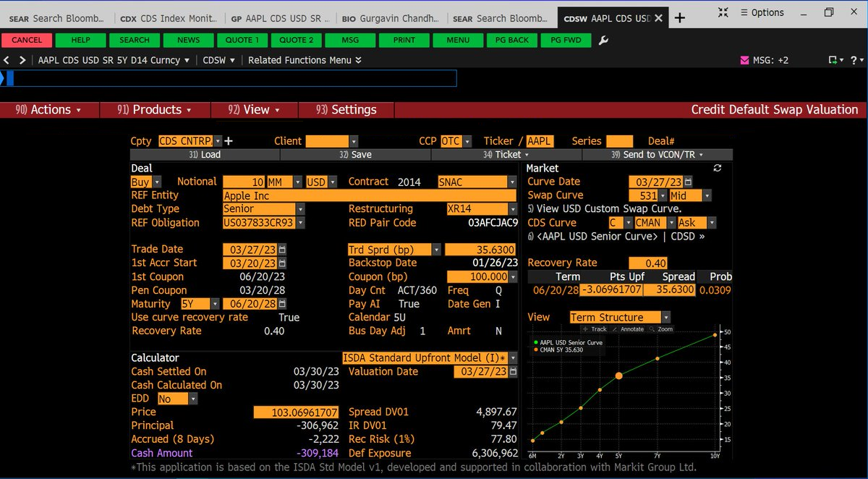The width and height of the screenshot is (868, 479).
Task: Refresh the Market data section
Action: tap(718, 168)
